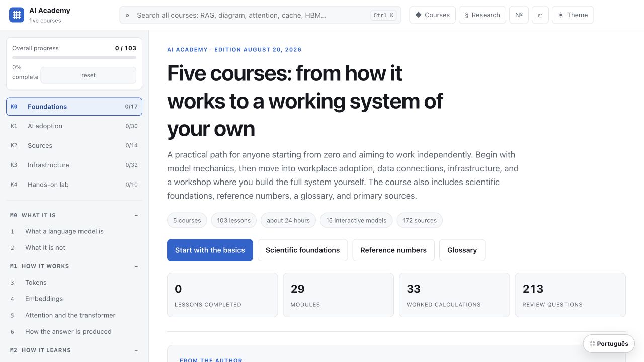The image size is (644, 362).
Task: Open Scientific foundations
Action: (x=302, y=250)
